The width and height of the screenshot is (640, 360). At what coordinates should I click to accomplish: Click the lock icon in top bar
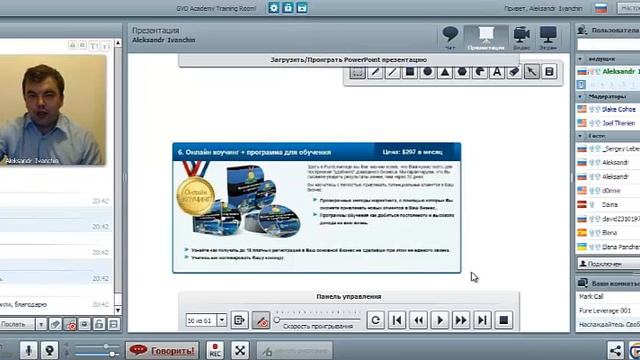[x=288, y=8]
